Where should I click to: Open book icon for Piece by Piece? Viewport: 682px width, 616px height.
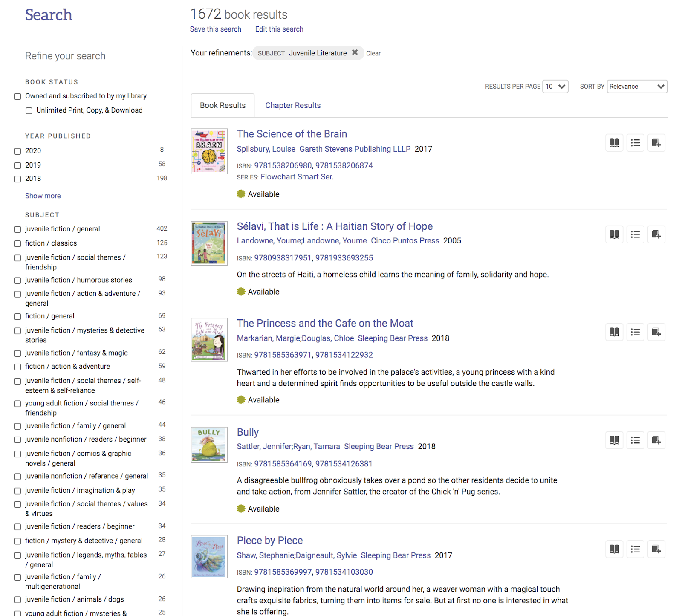pyautogui.click(x=614, y=549)
